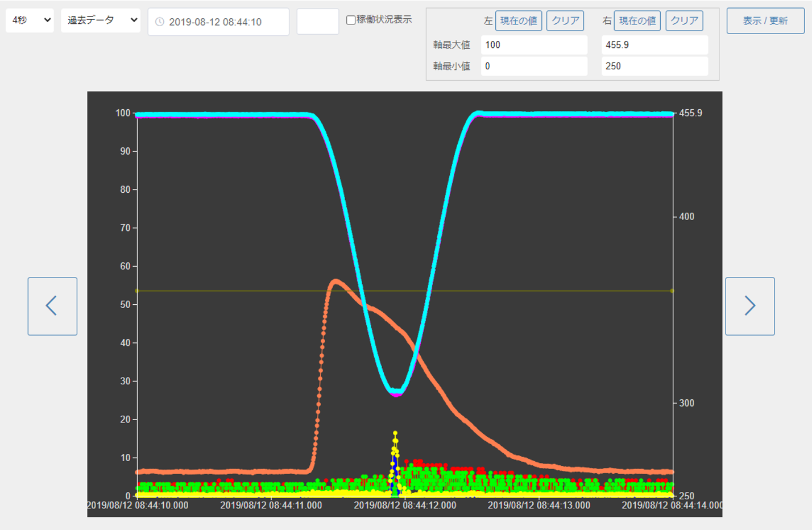Click the x-axis label 2019/08/12 08:44:11.000
This screenshot has height=530, width=812.
pyautogui.click(x=271, y=505)
